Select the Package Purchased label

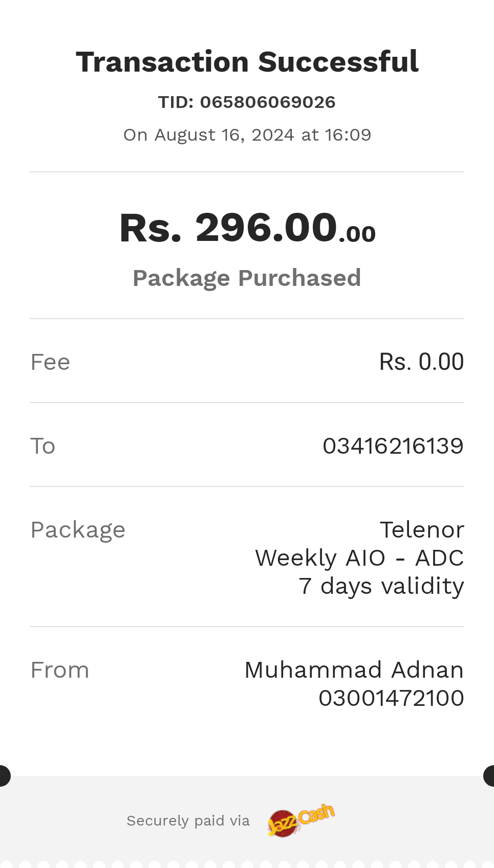[x=247, y=279]
